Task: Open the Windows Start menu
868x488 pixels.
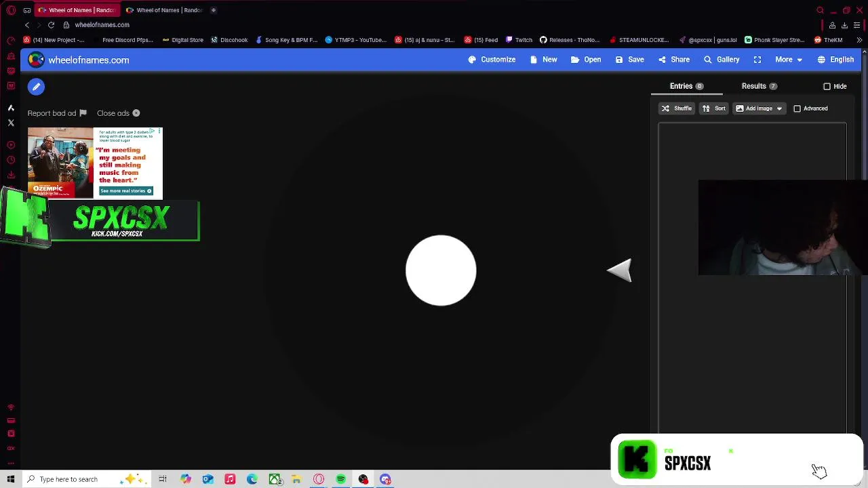Action: (x=11, y=479)
